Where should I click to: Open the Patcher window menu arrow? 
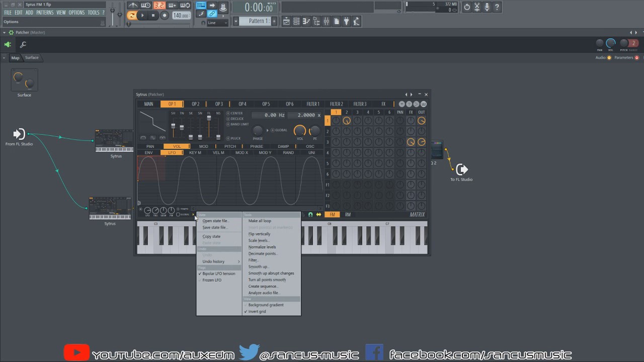pyautogui.click(x=4, y=32)
